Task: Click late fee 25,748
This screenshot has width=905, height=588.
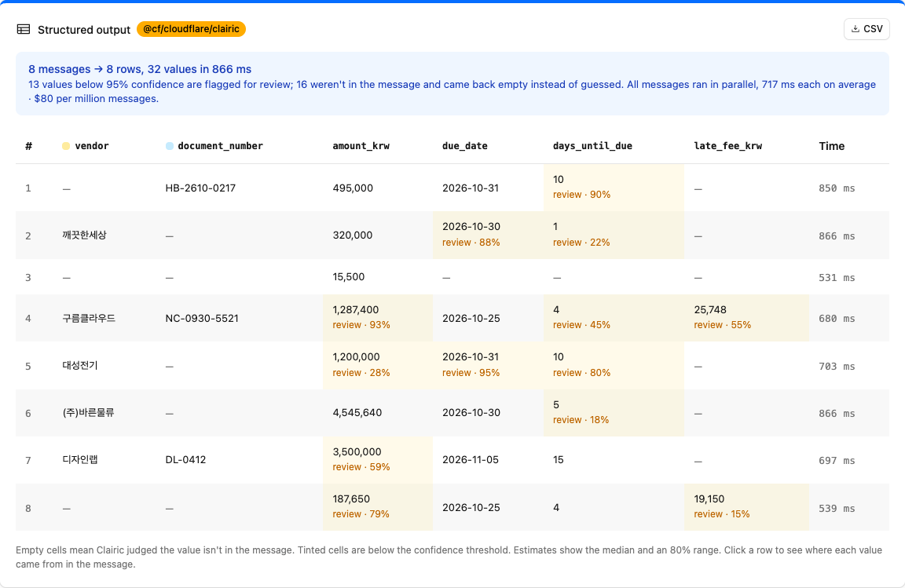Action: (710, 310)
